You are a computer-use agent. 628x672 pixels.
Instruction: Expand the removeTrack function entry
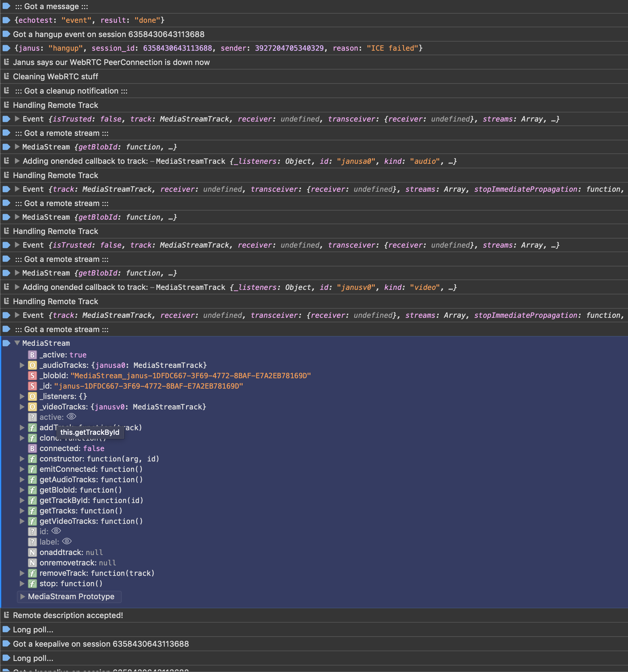point(22,573)
